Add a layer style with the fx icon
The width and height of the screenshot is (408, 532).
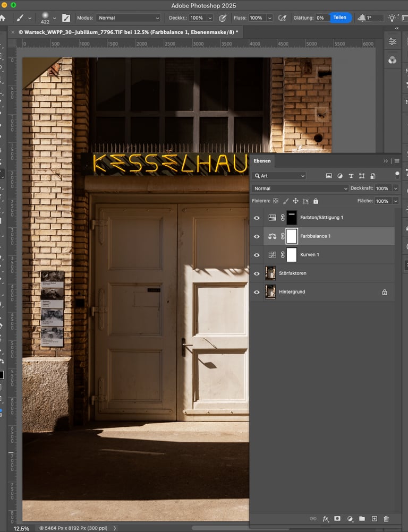point(326,518)
